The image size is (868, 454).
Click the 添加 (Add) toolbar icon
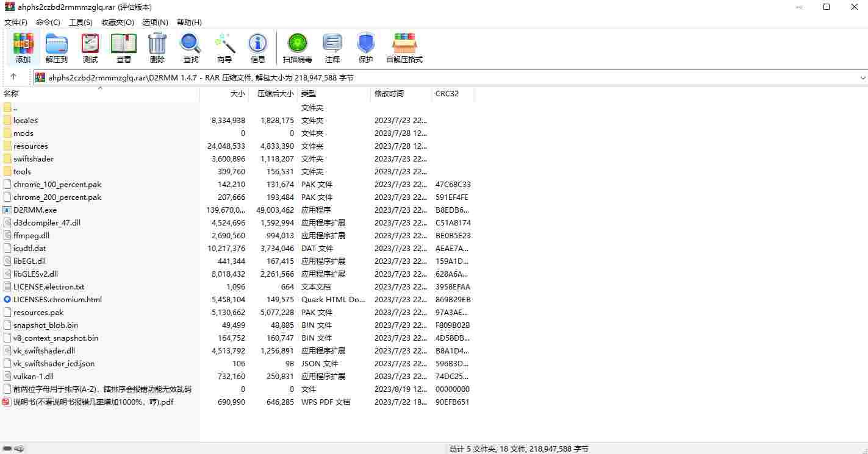click(x=23, y=44)
